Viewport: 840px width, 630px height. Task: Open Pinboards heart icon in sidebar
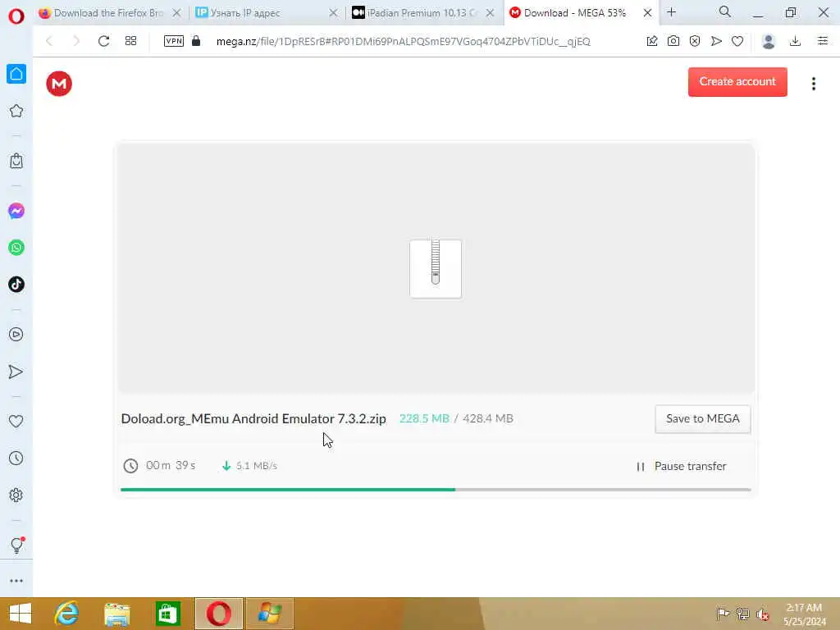coord(16,421)
